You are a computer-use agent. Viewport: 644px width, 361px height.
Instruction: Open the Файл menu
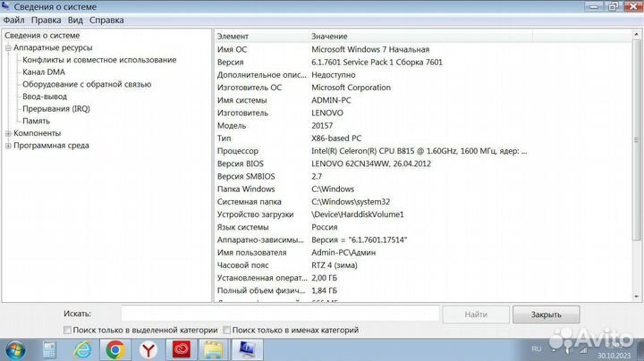click(14, 20)
